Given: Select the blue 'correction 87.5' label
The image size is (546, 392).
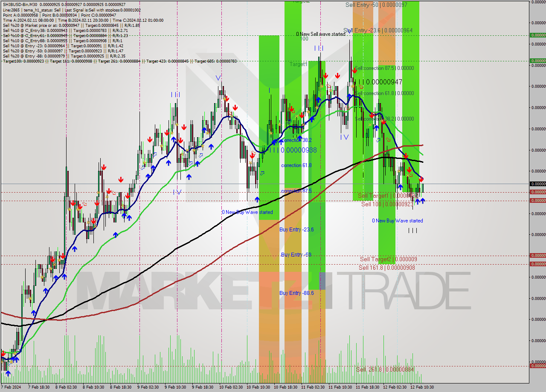Looking at the screenshot, I should pyautogui.click(x=296, y=191).
